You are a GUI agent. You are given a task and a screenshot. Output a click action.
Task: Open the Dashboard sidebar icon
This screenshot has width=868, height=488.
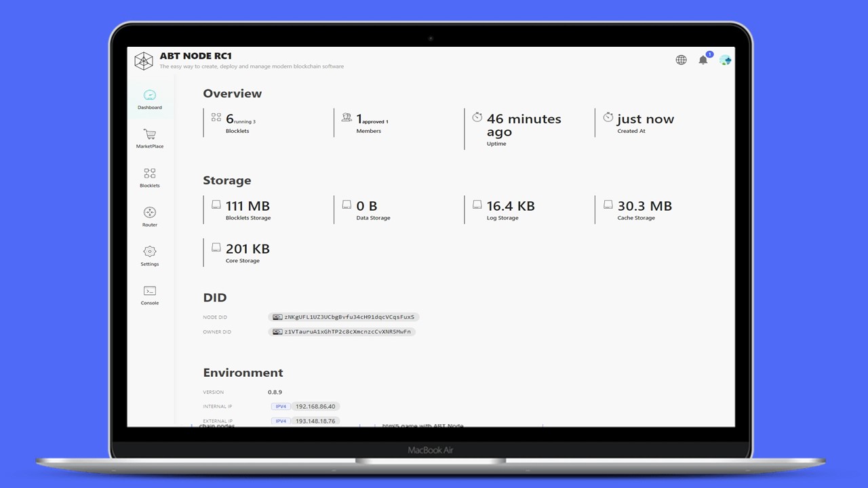tap(150, 96)
